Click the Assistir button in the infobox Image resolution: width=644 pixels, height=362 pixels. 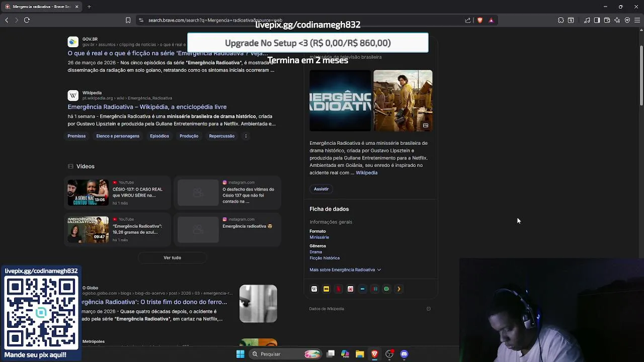pyautogui.click(x=321, y=189)
